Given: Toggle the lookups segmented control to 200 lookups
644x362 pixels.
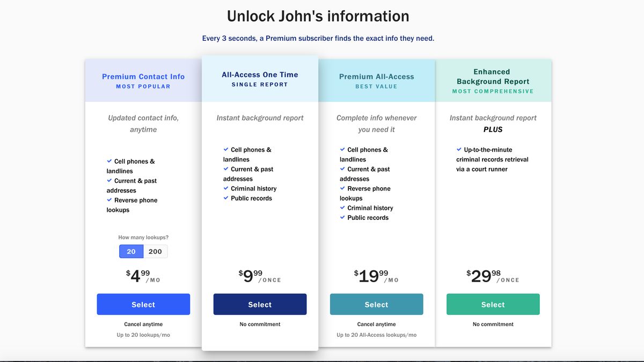Looking at the screenshot, I should point(155,251).
